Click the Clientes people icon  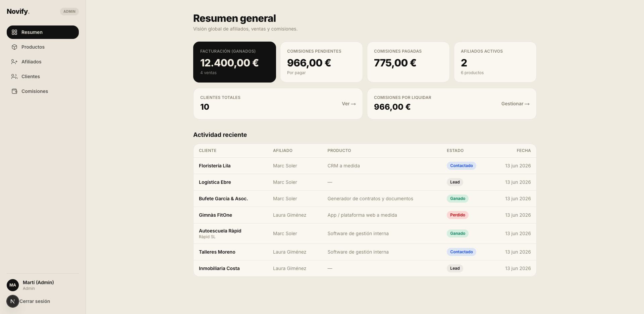pyautogui.click(x=14, y=76)
